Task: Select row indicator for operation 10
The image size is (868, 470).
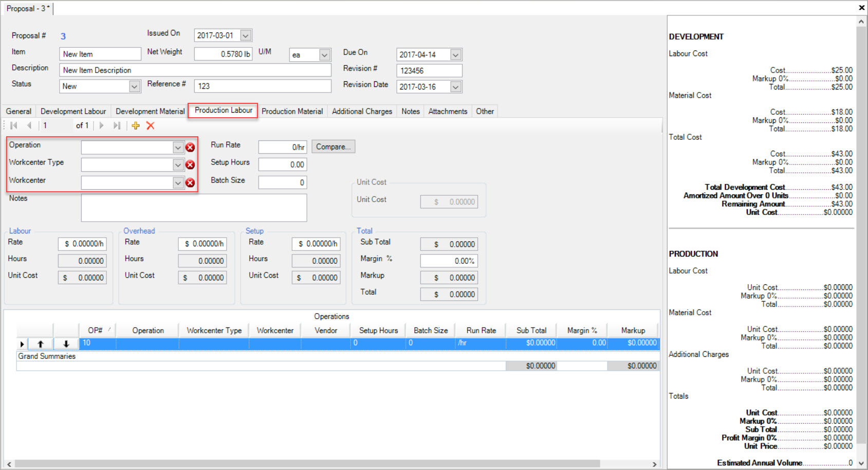Action: point(22,344)
